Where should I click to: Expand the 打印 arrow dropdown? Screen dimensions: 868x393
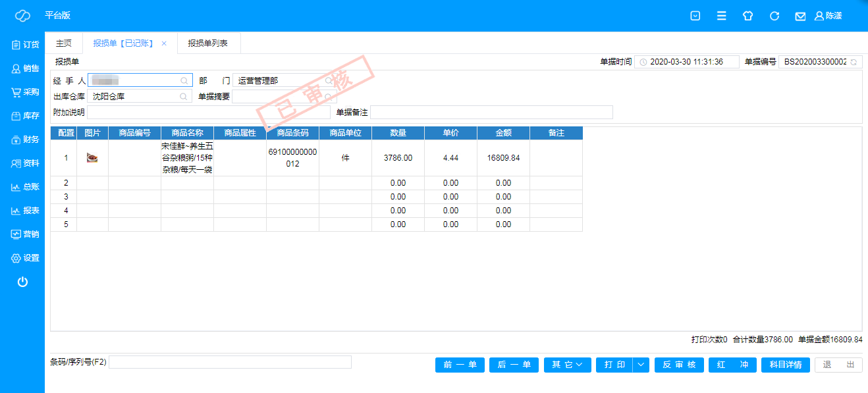point(641,365)
